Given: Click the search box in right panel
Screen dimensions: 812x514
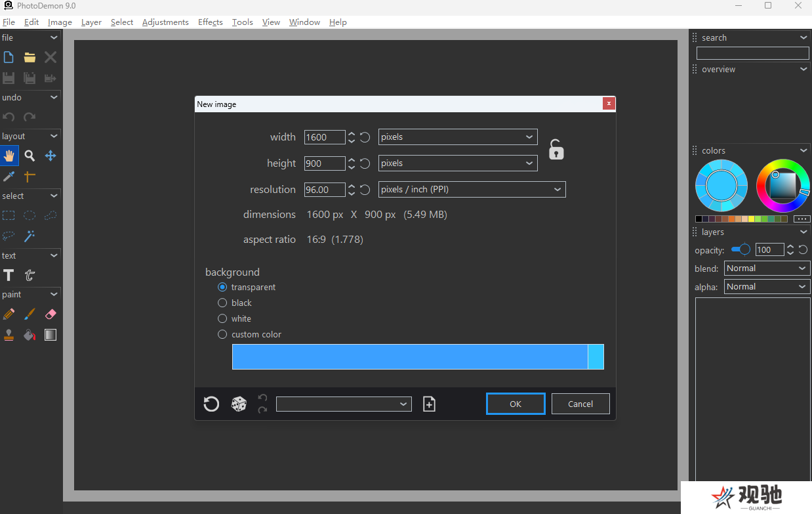Looking at the screenshot, I should tap(752, 53).
